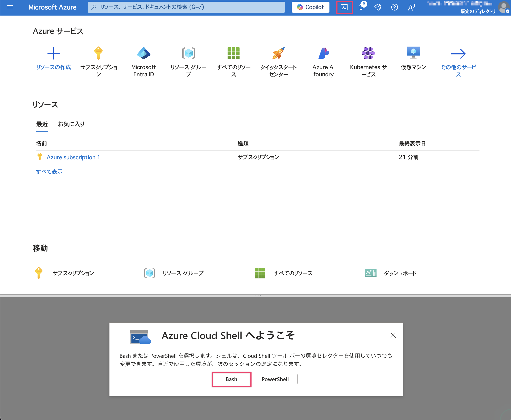This screenshot has width=511, height=420.
Task: Open the Azure subscription 1 link
Action: pos(73,157)
